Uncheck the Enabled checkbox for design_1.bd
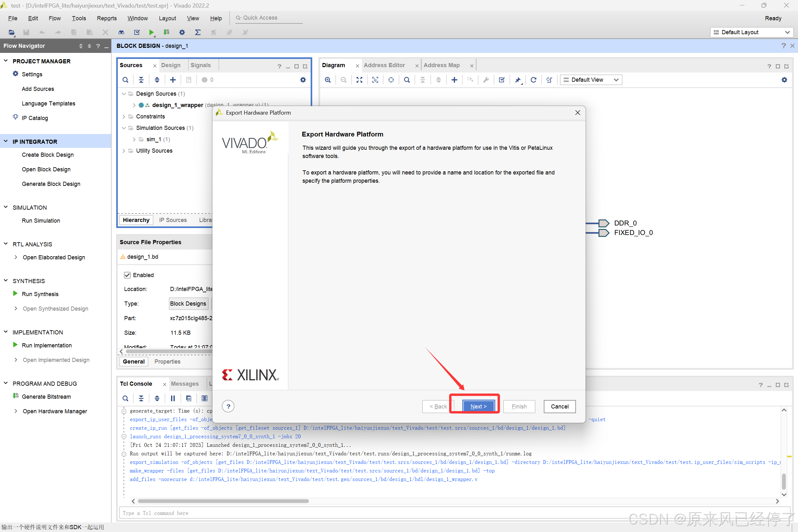The height and width of the screenshot is (532, 798). pyautogui.click(x=127, y=275)
